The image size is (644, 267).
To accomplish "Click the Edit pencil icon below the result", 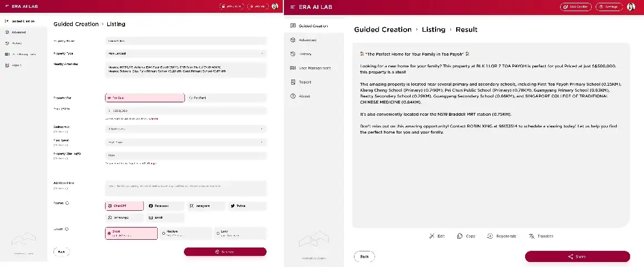I will click(x=432, y=236).
